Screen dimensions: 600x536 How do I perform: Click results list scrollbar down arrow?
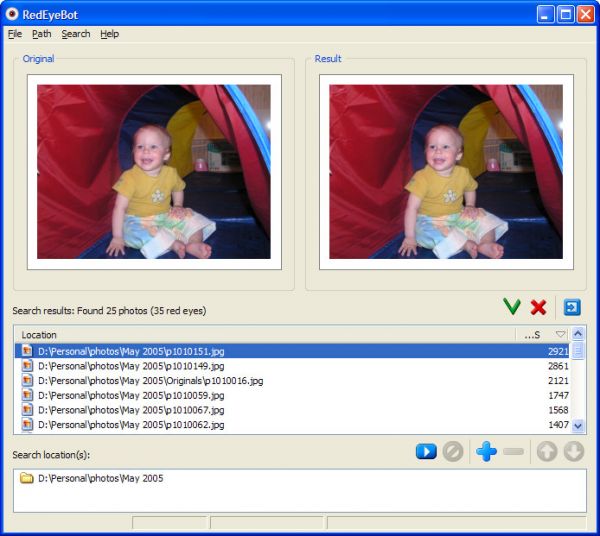point(578,425)
